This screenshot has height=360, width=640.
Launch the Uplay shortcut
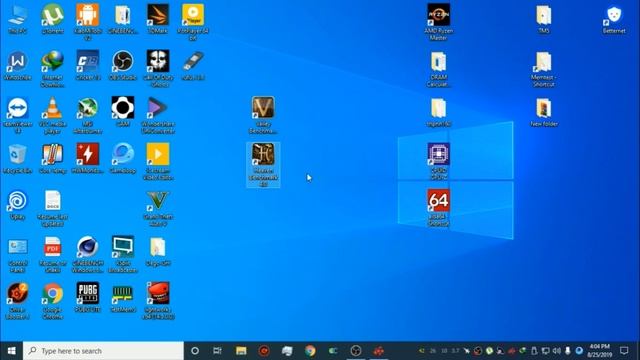[17, 205]
